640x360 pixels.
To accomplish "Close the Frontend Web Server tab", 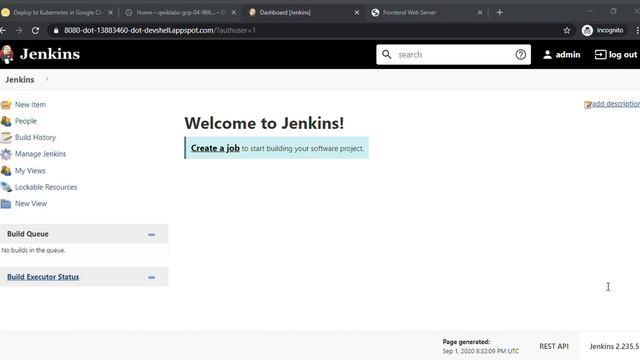I will [480, 13].
